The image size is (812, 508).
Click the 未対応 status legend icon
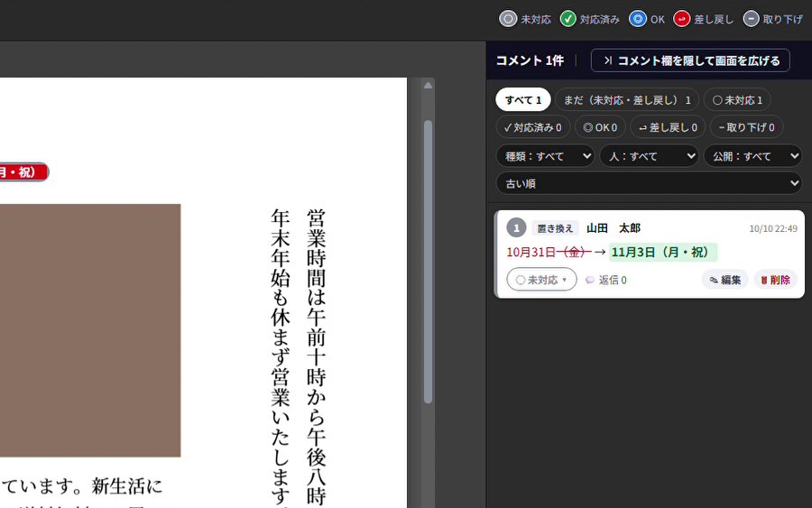(508, 19)
